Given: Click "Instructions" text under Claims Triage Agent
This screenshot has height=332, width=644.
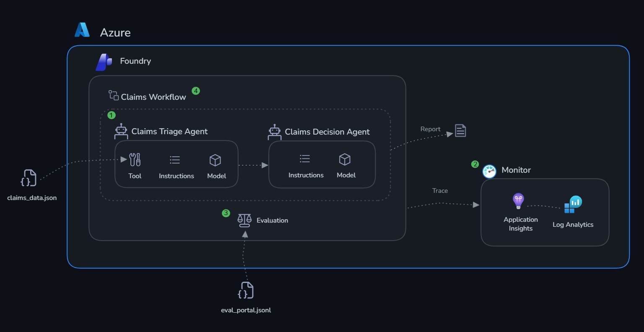Looking at the screenshot, I should coord(177,176).
